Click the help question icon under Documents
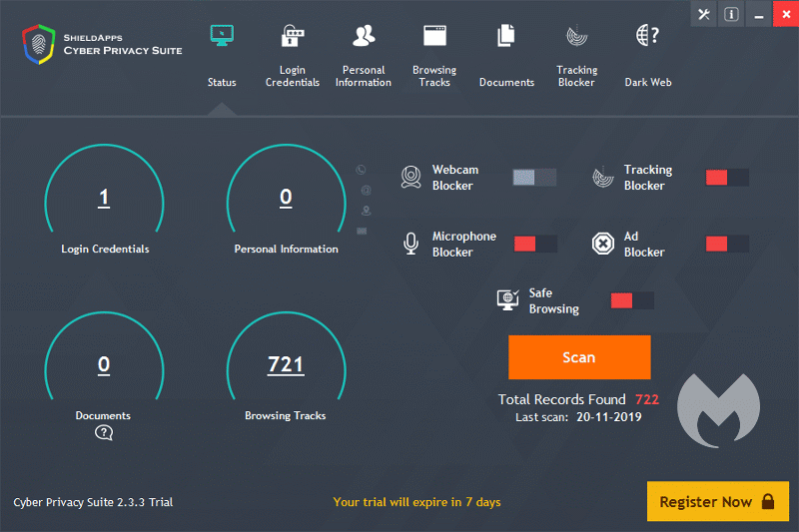 104,433
